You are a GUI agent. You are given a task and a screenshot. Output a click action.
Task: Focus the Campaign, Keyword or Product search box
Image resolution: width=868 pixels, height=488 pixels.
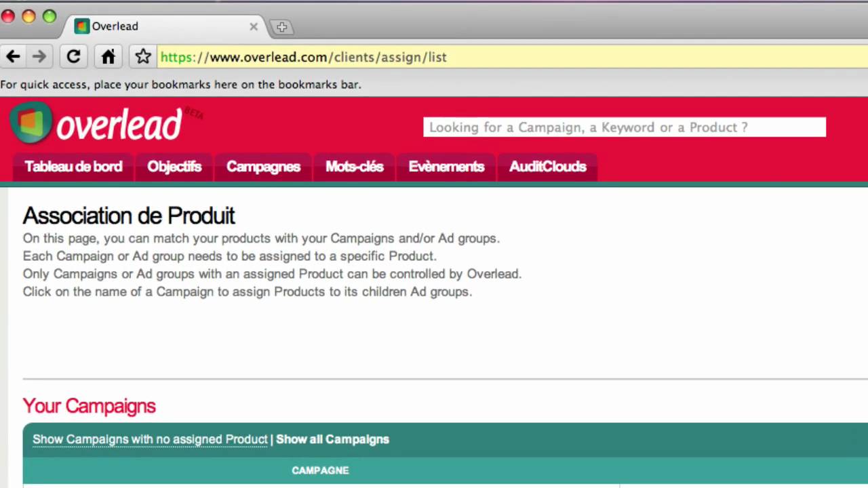point(624,127)
